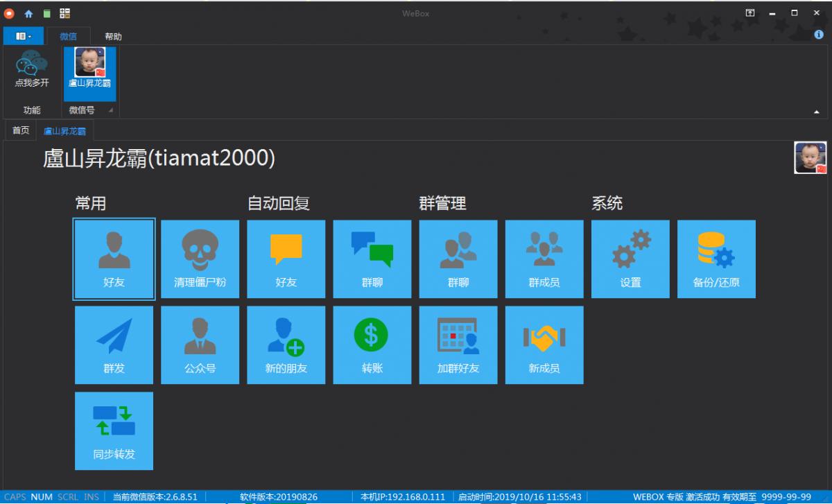The image size is (832, 504).
Task: Click the orange app logo in title bar
Action: 10,13
